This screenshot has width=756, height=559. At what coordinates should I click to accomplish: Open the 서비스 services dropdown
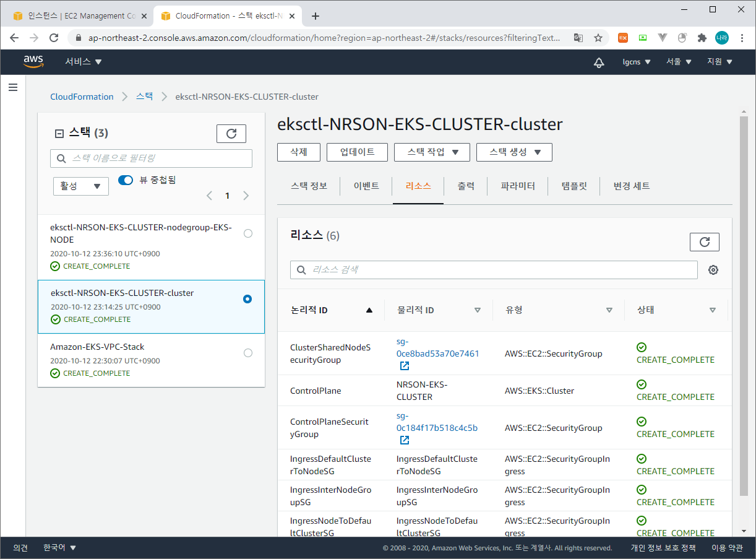coord(84,62)
